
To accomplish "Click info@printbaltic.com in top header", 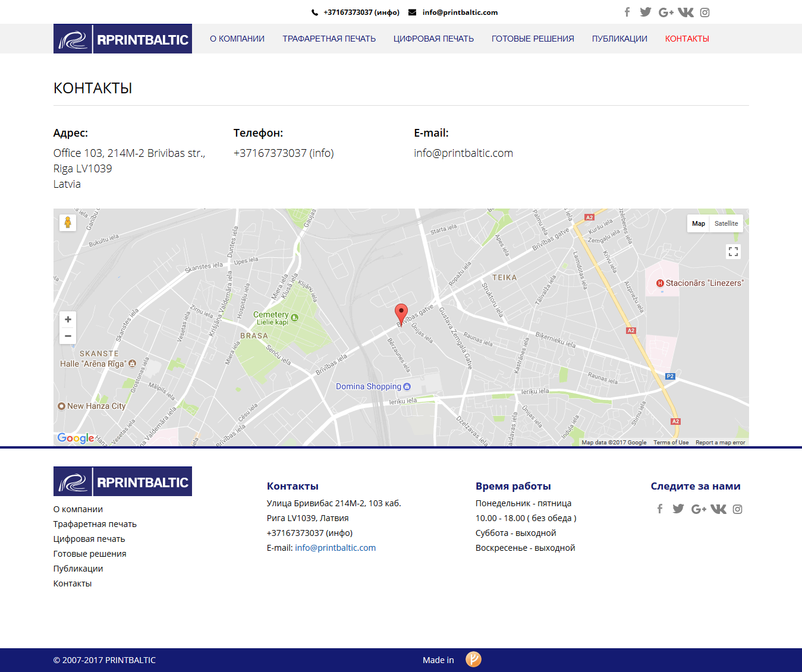I will pos(460,12).
